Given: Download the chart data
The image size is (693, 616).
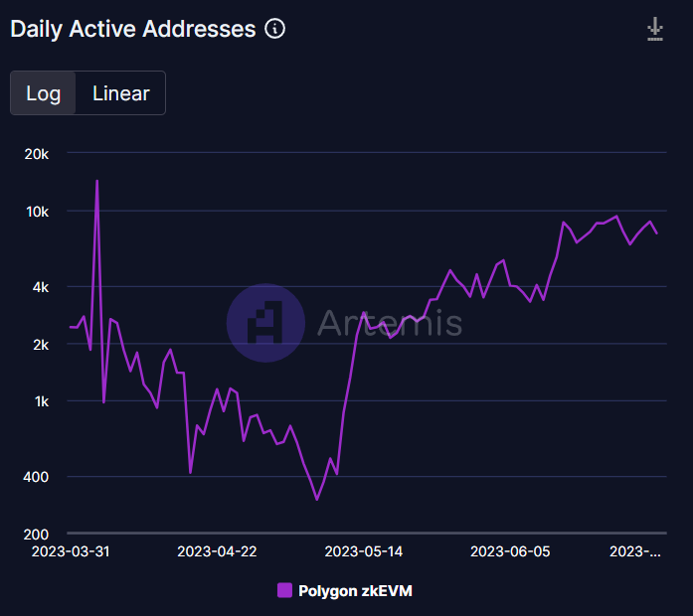Looking at the screenshot, I should click(655, 29).
